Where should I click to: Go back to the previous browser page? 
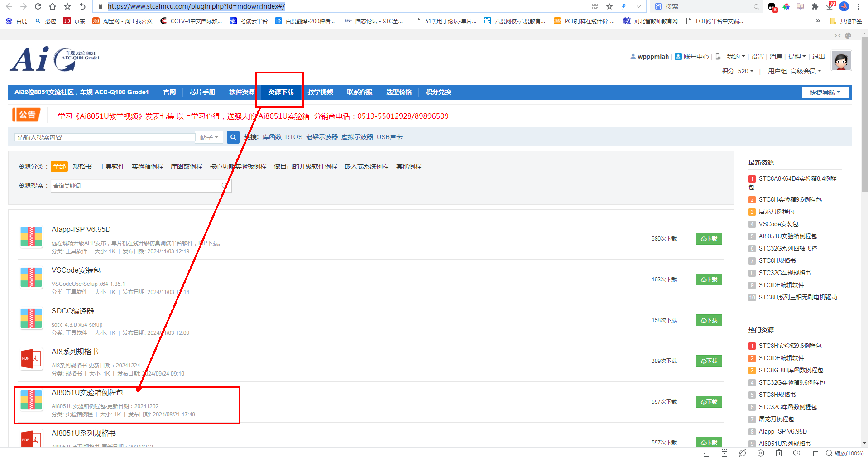[9, 6]
